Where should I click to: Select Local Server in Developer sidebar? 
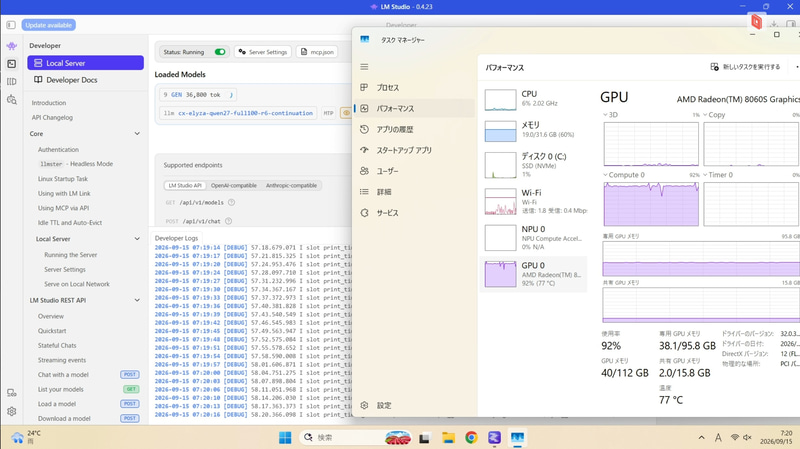click(85, 63)
